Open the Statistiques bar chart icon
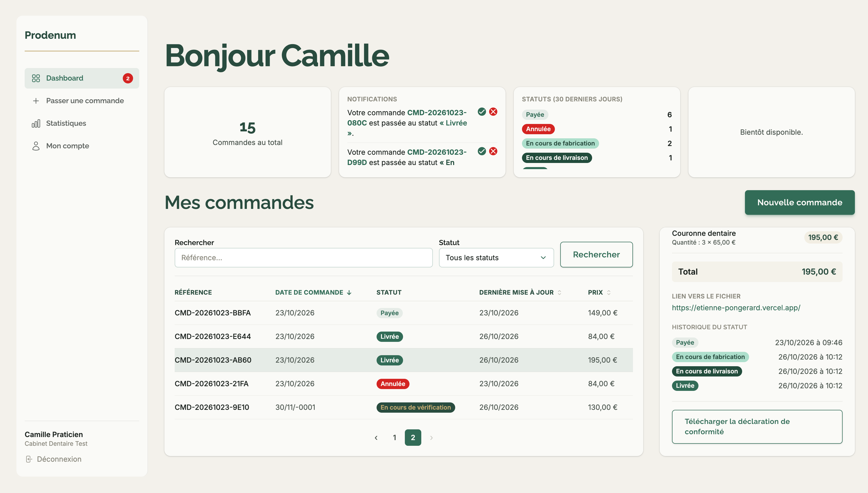This screenshot has height=493, width=868. pos(36,123)
